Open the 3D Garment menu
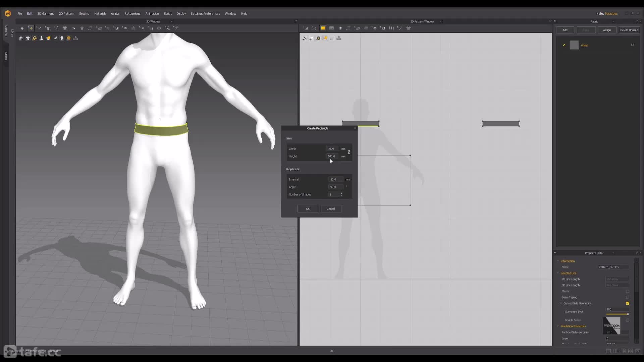This screenshot has width=644, height=362. click(46, 14)
